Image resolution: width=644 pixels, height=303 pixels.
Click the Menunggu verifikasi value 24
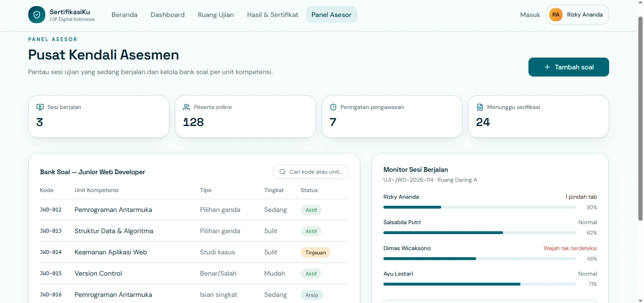point(483,122)
